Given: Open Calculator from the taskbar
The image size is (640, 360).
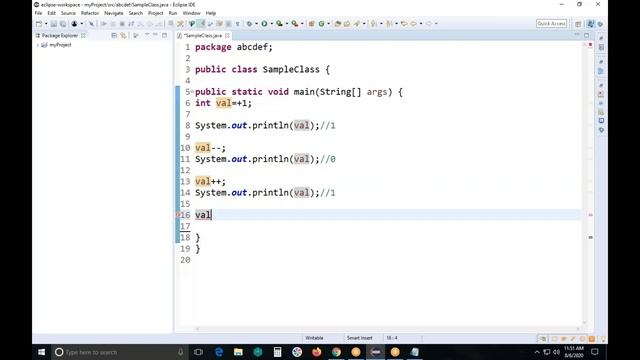Looking at the screenshot, I should 278,352.
